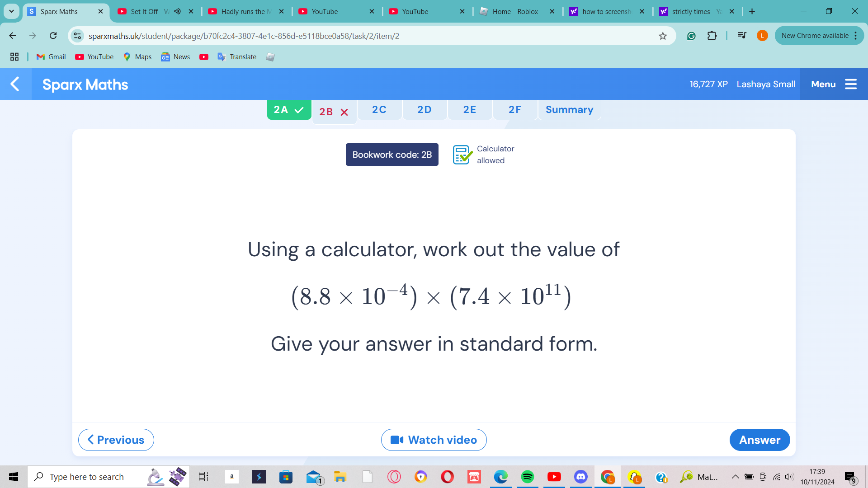868x488 pixels.
Task: Select the Summary tab
Action: [569, 110]
